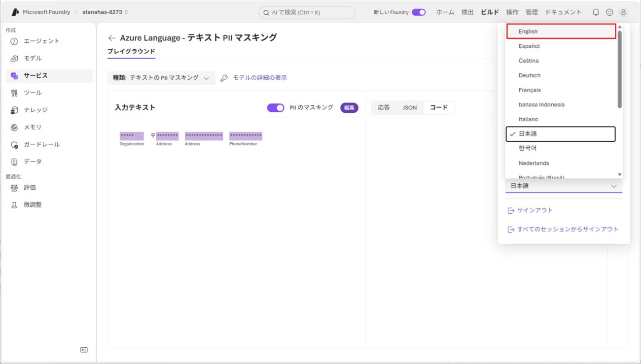Image resolution: width=641 pixels, height=364 pixels.
Task: Click すべてのセッションからサインアウト link
Action: tap(568, 230)
